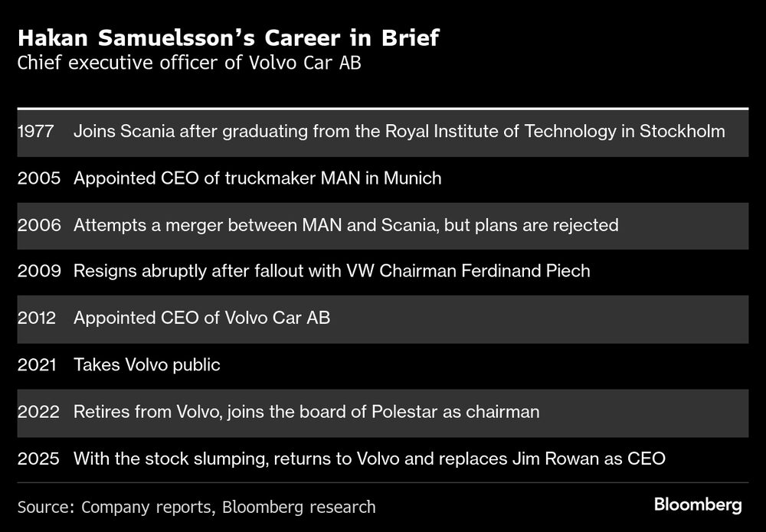
Task: Select the 2012 year label
Action: click(x=36, y=318)
